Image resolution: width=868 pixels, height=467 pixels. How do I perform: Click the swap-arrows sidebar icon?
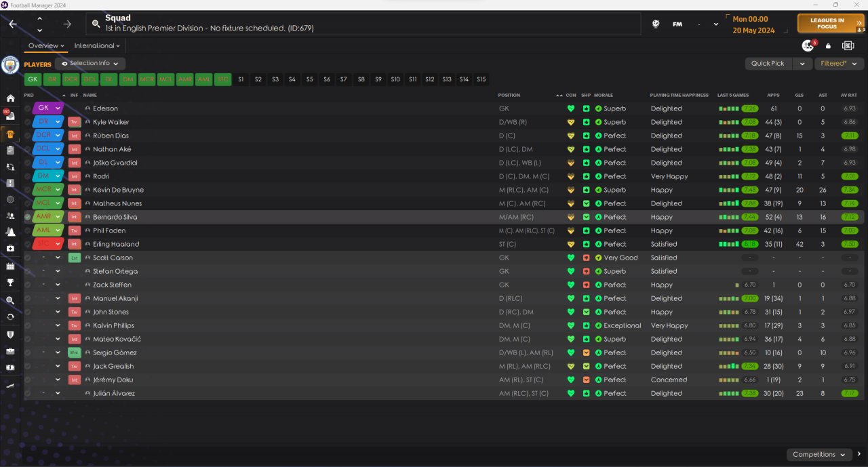tap(10, 167)
